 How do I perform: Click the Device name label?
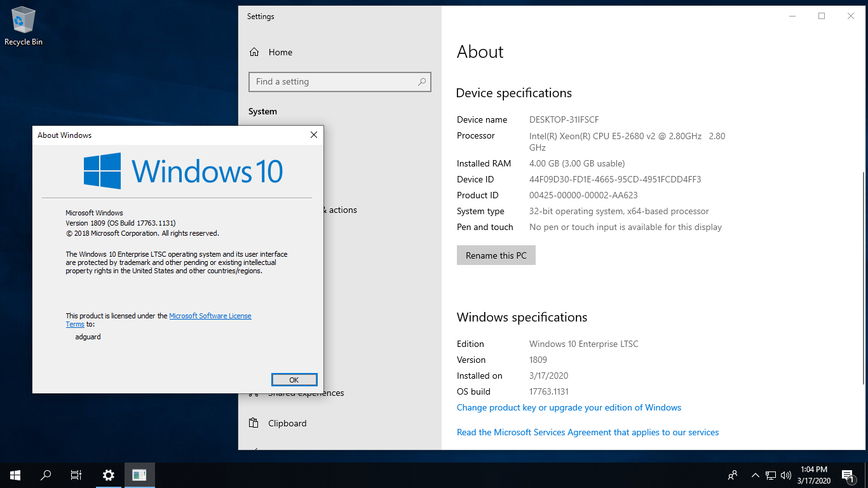[482, 119]
